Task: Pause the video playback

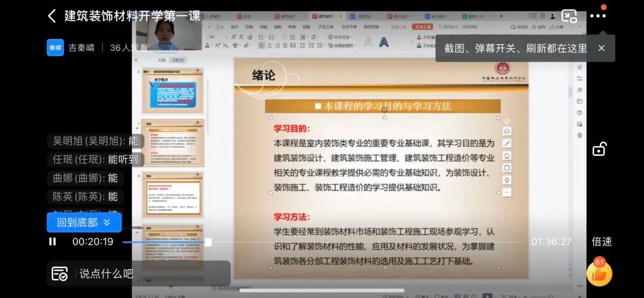Action: [52, 242]
